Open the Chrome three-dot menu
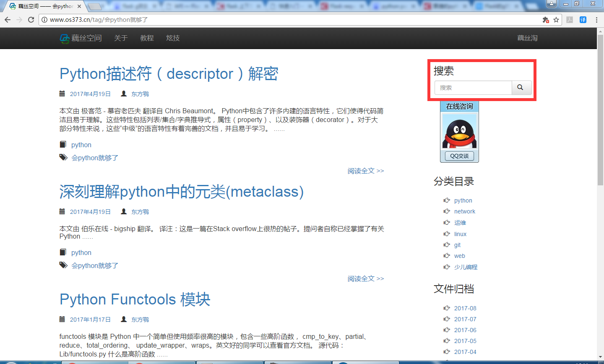The width and height of the screenshot is (604, 364). tap(596, 19)
